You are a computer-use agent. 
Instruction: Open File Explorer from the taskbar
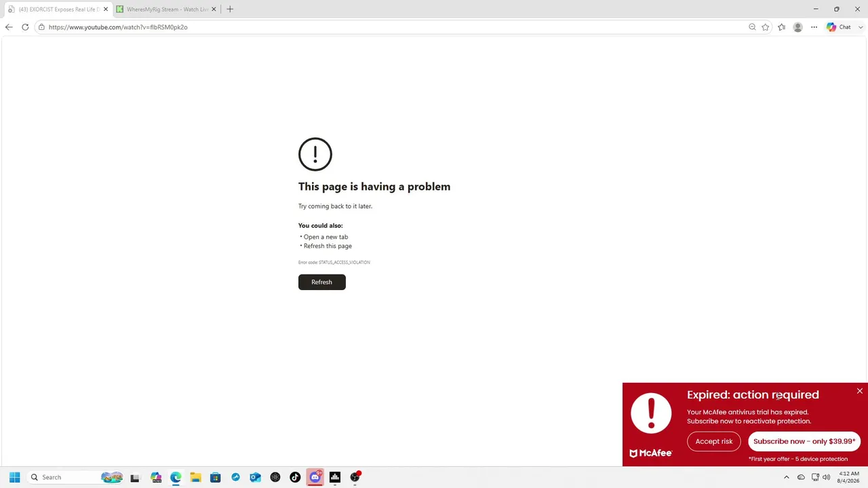click(x=195, y=477)
